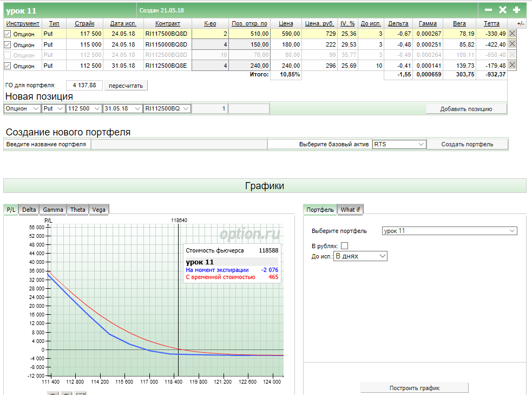Delete the disabled 112 500 Put row dated 24.05.18
The image size is (532, 395).
(512, 55)
